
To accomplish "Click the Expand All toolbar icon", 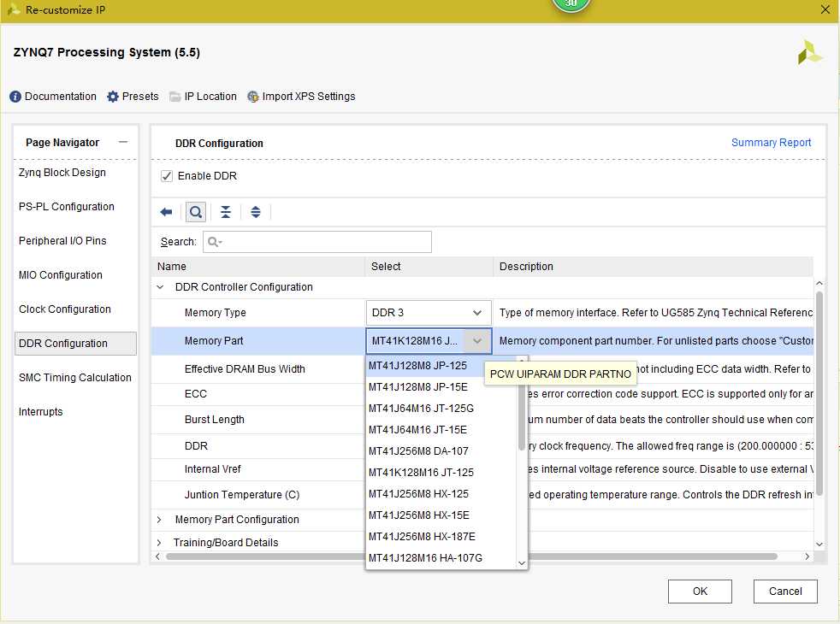I will 256,212.
